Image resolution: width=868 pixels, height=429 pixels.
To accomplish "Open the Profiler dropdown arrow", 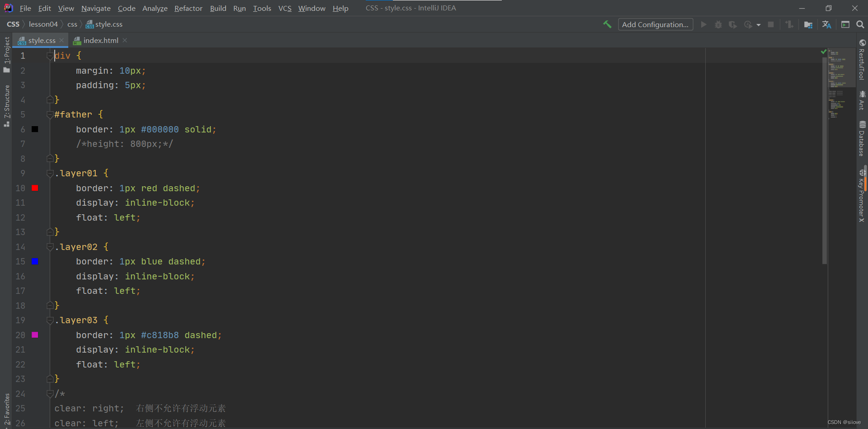I will click(x=758, y=24).
